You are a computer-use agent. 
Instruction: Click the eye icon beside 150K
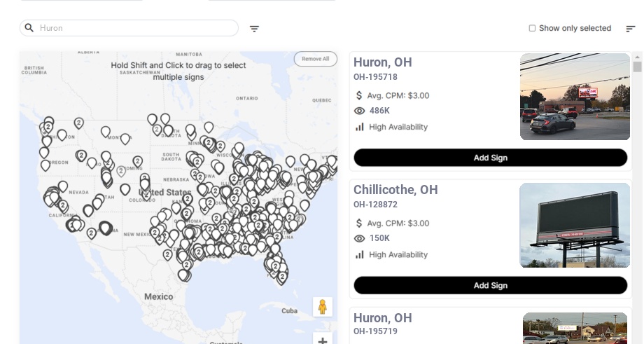coord(360,238)
